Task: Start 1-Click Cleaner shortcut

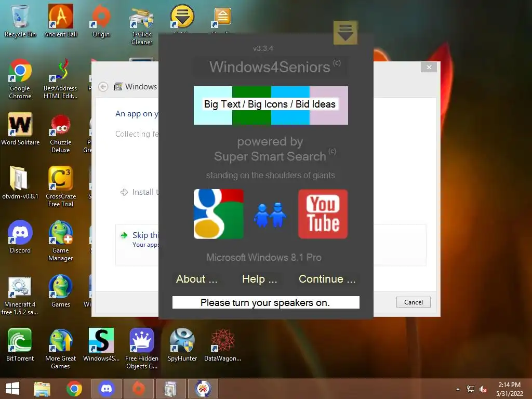Action: (x=141, y=25)
